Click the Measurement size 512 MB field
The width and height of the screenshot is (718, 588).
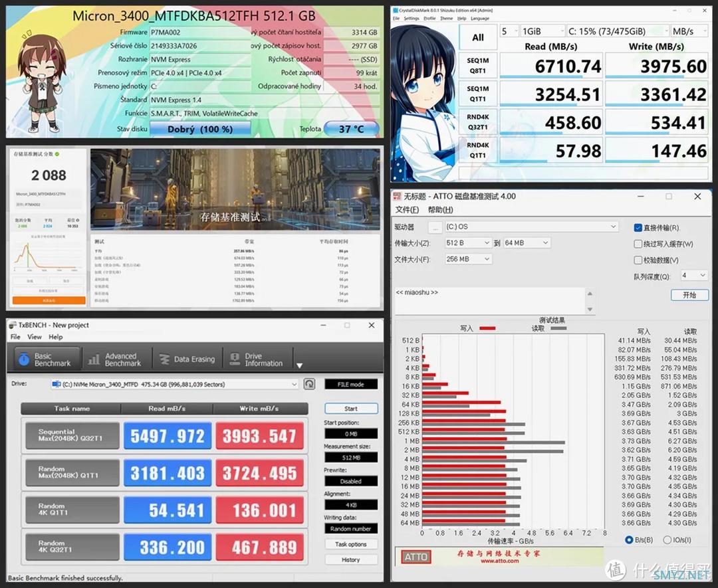click(x=351, y=457)
